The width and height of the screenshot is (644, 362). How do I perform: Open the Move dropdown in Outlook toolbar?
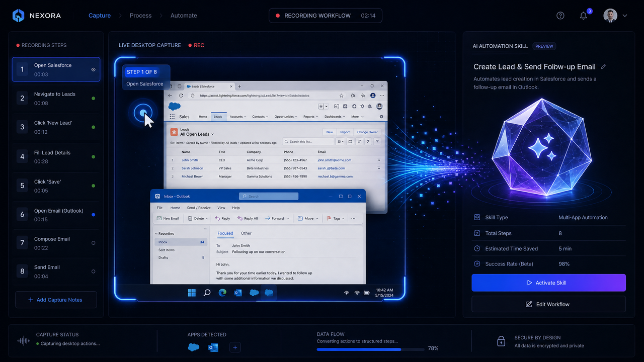[x=317, y=218]
